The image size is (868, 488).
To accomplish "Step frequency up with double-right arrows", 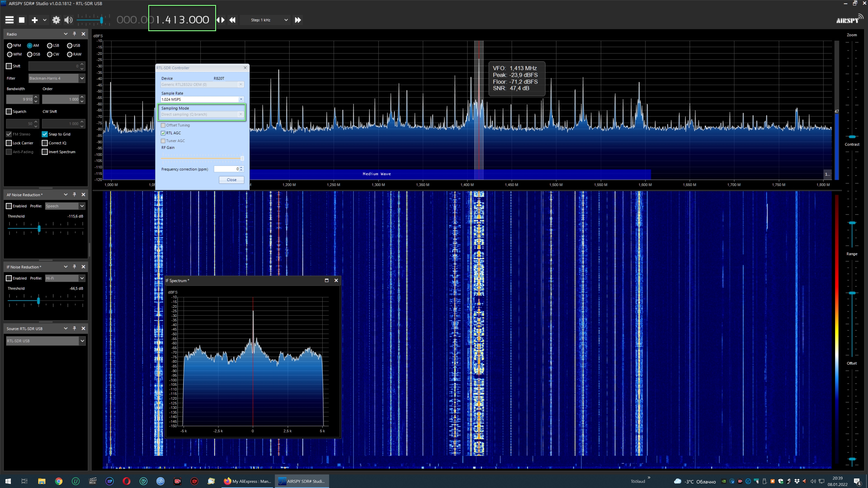I will [298, 20].
